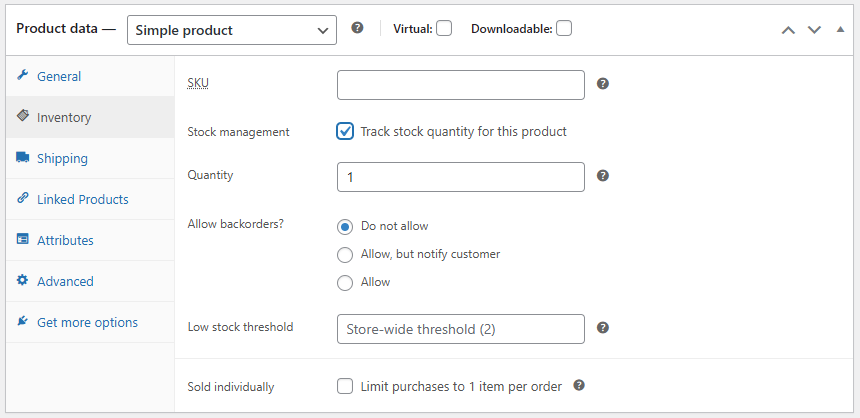Select the Do not allow backorders radio
This screenshot has height=418, width=860.
345,227
